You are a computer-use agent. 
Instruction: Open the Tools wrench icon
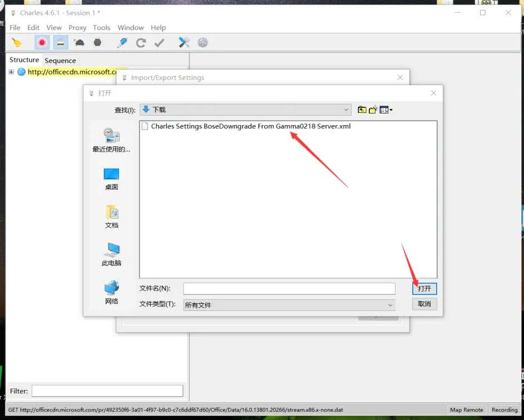pyautogui.click(x=184, y=42)
